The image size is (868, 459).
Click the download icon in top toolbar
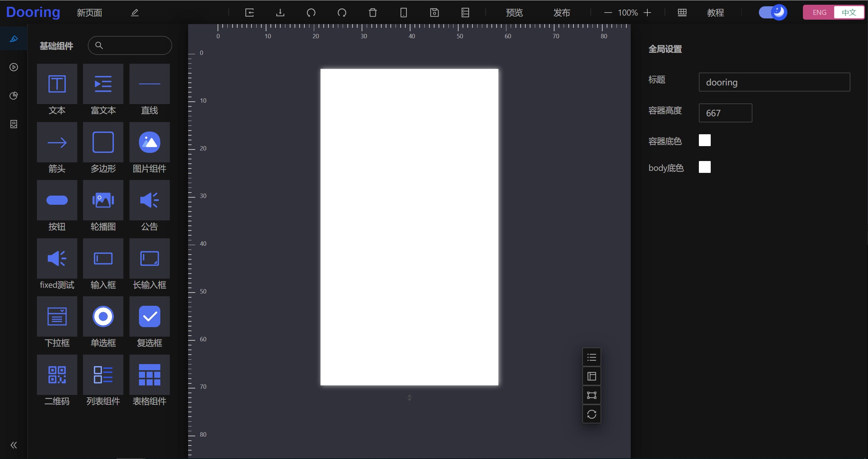(280, 13)
